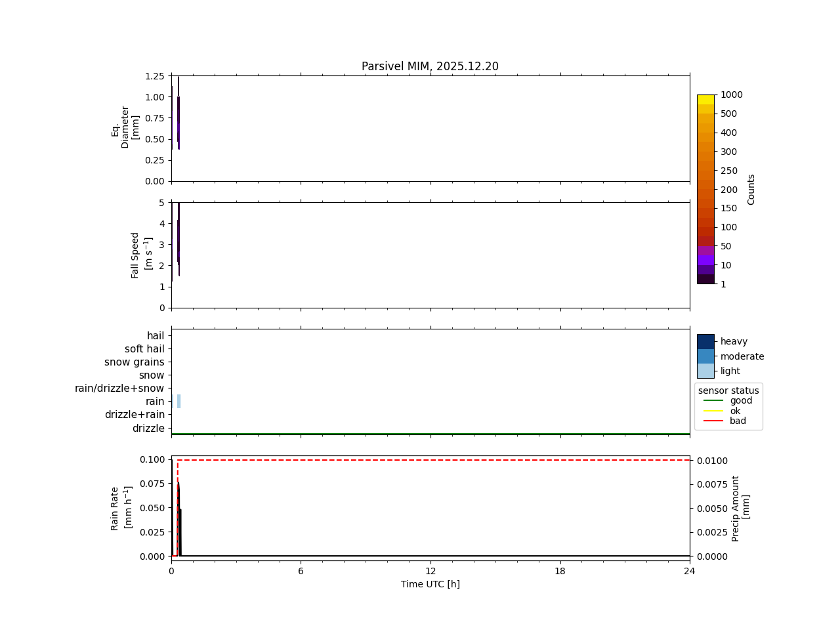This screenshot has width=840, height=630.
Task: Select the "soft hail" category label
Action: click(x=144, y=349)
